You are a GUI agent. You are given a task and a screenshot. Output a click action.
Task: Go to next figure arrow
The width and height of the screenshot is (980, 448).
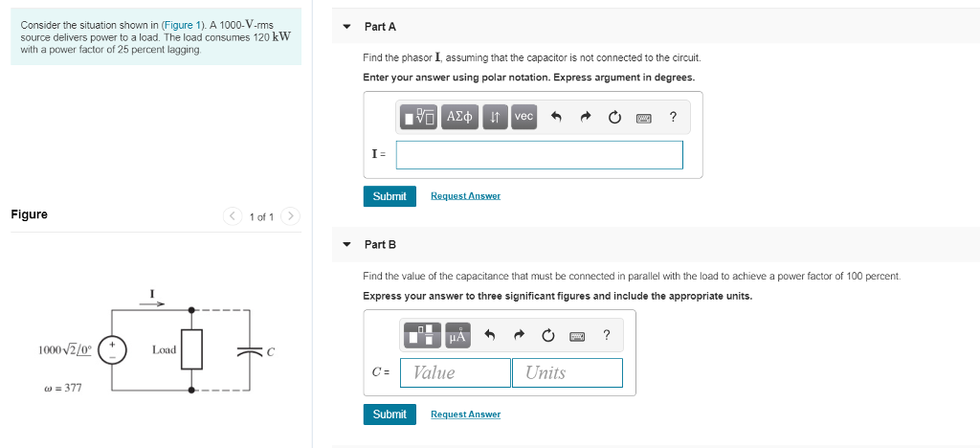pyautogui.click(x=291, y=216)
